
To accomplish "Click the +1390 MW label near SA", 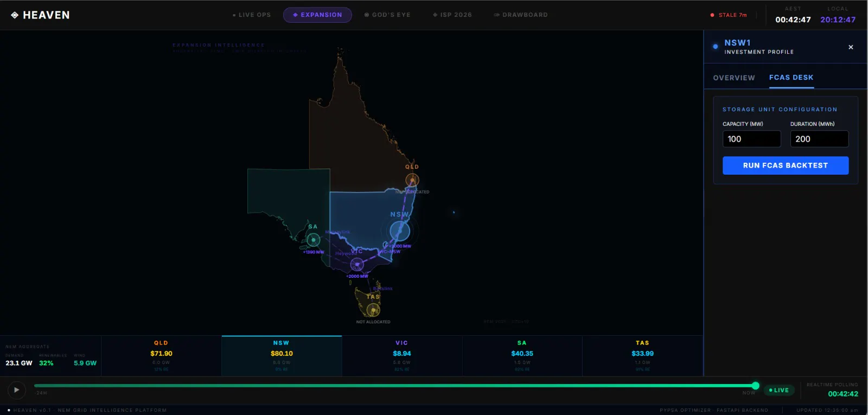I will [313, 252].
